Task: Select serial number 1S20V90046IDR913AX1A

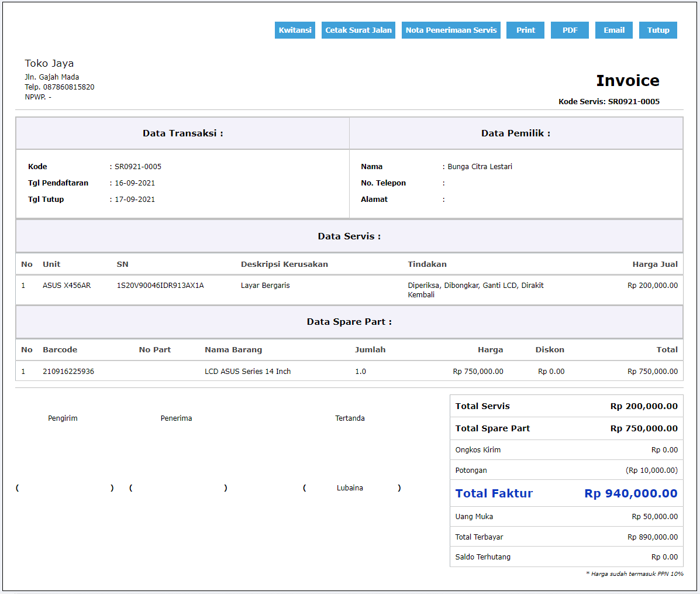Action: (160, 286)
